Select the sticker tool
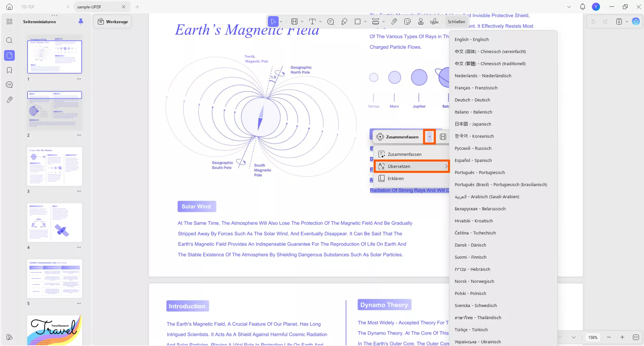 (407, 21)
